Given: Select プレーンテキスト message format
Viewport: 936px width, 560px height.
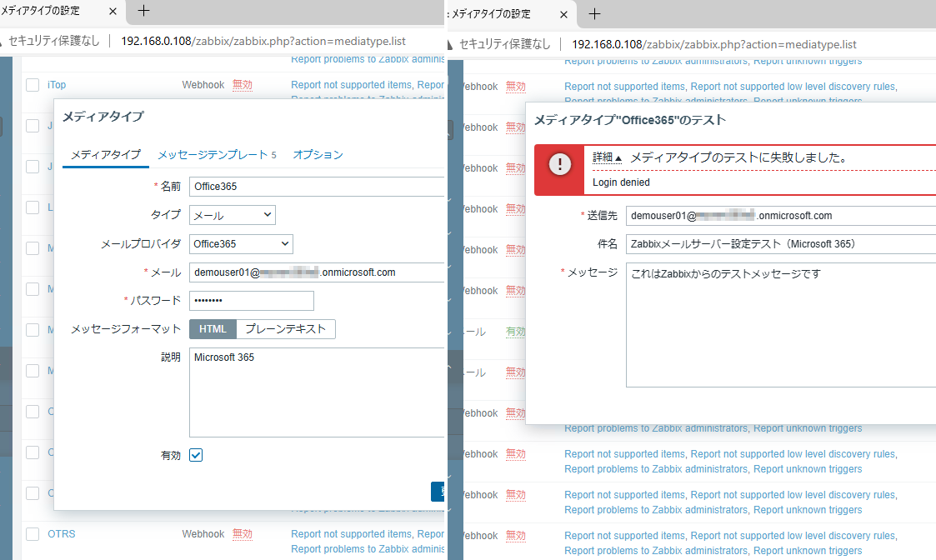Looking at the screenshot, I should click(286, 329).
